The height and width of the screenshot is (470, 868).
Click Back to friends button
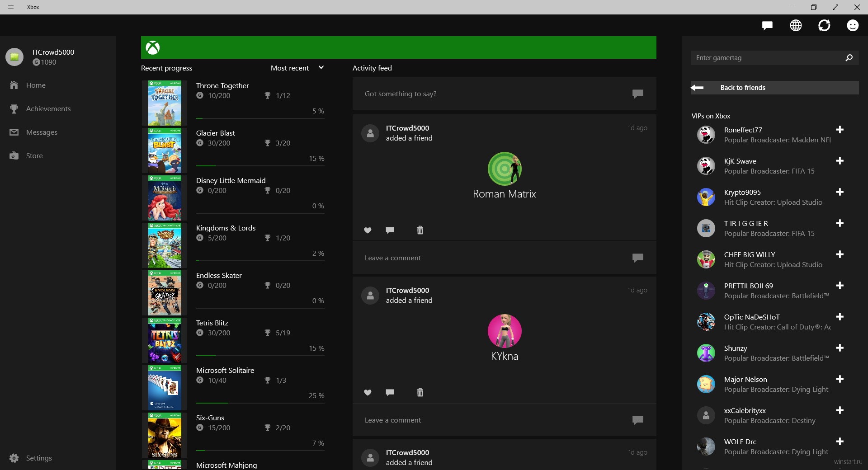pyautogui.click(x=774, y=88)
